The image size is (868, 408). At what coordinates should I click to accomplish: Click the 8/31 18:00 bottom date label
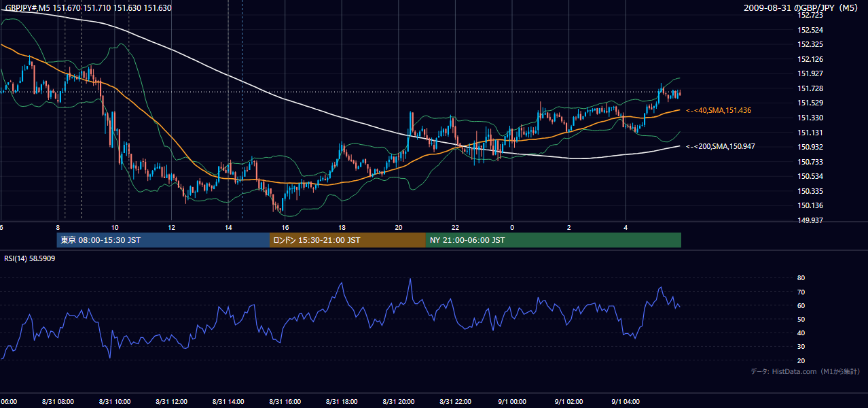(x=342, y=401)
